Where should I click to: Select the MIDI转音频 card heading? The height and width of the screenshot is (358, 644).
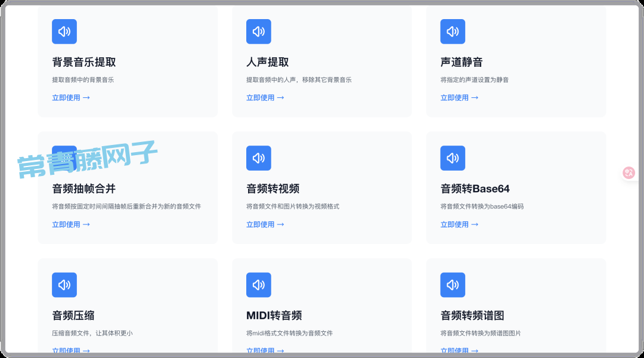274,316
